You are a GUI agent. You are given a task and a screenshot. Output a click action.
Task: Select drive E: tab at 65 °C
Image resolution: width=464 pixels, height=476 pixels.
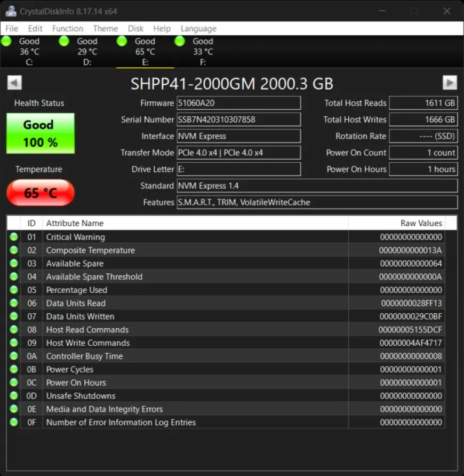pos(145,52)
